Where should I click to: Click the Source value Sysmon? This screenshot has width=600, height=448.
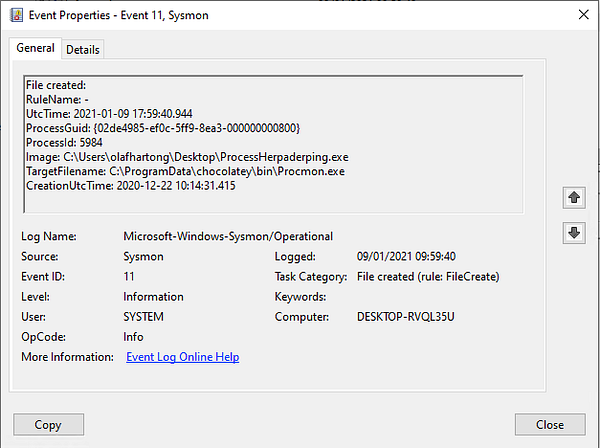[143, 256]
